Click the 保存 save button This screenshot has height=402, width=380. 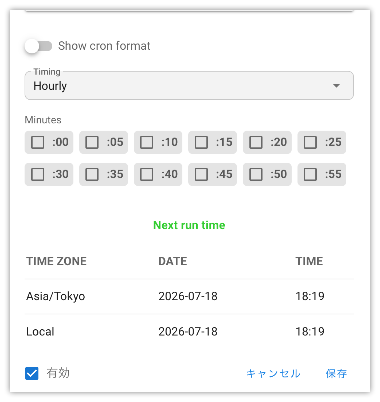click(336, 373)
